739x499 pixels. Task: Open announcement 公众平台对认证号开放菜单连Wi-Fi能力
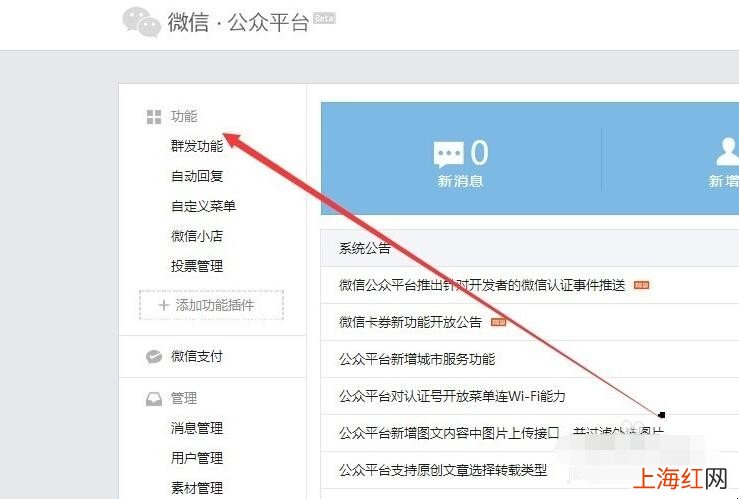pos(452,396)
